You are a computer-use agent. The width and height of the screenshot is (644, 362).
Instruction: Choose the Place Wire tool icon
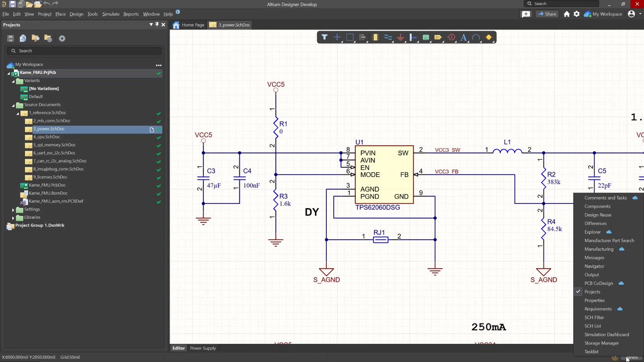tap(388, 38)
